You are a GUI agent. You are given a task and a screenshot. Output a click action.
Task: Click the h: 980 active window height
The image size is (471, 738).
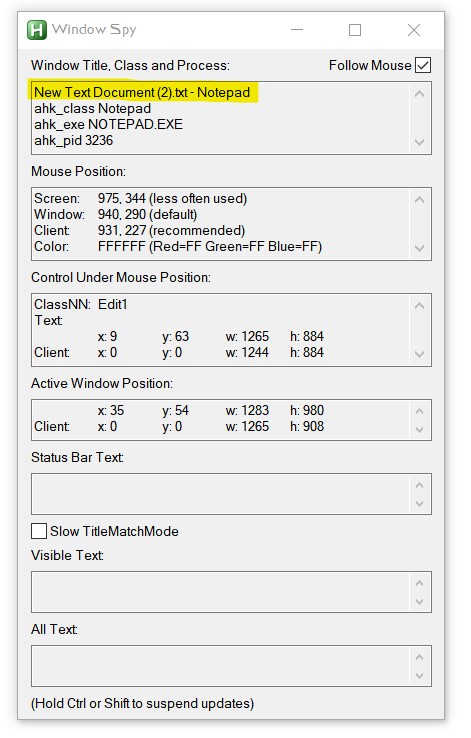pos(307,410)
